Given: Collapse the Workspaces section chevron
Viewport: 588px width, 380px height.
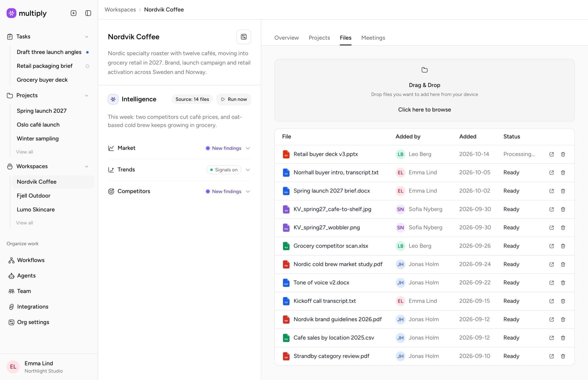Looking at the screenshot, I should point(86,166).
